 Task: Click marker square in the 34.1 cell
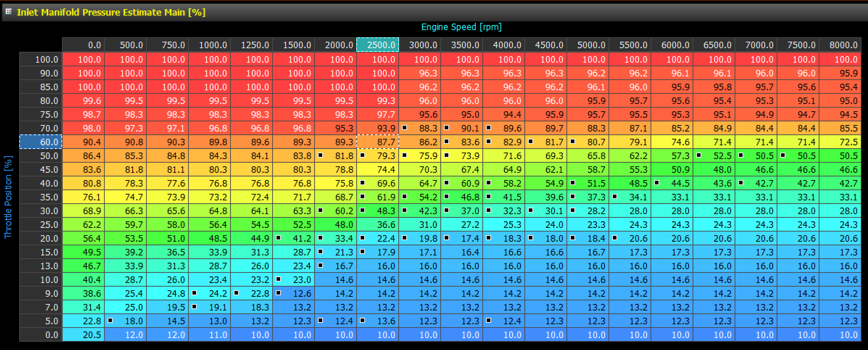[615, 196]
